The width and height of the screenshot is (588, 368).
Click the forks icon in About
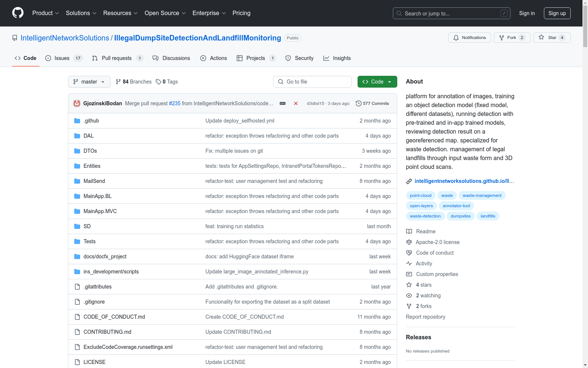click(x=409, y=306)
